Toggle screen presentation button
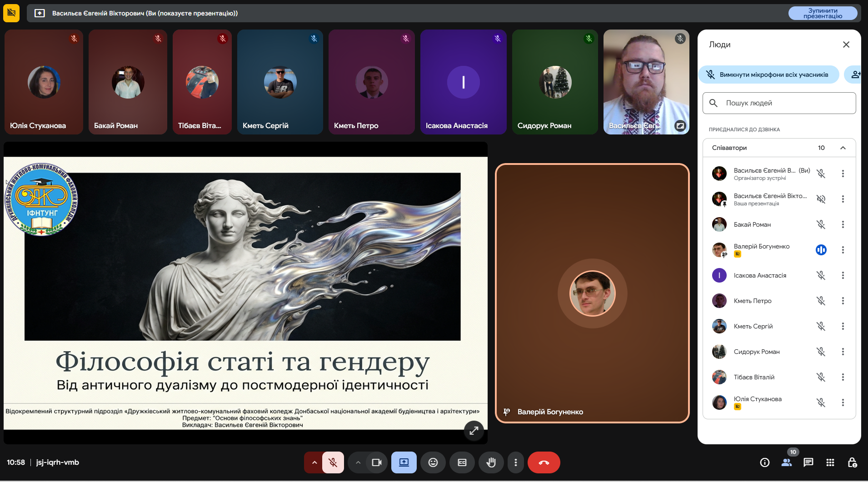The image size is (868, 482). coord(404,462)
